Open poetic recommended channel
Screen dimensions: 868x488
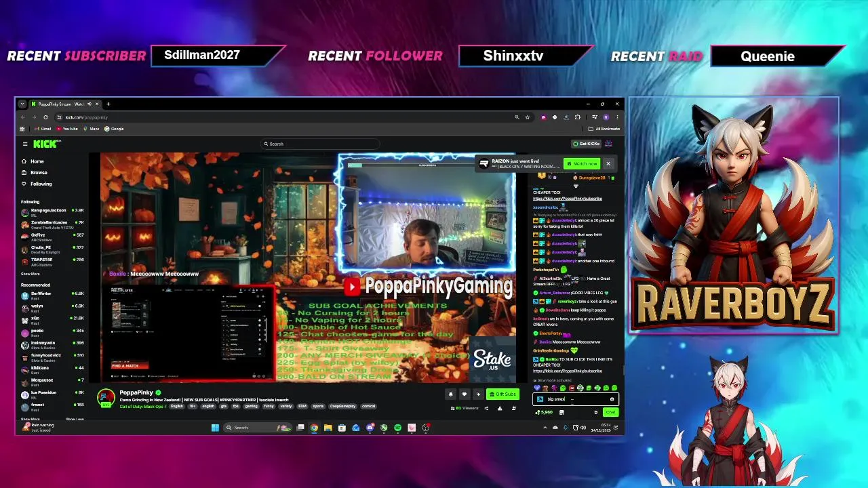point(52,332)
